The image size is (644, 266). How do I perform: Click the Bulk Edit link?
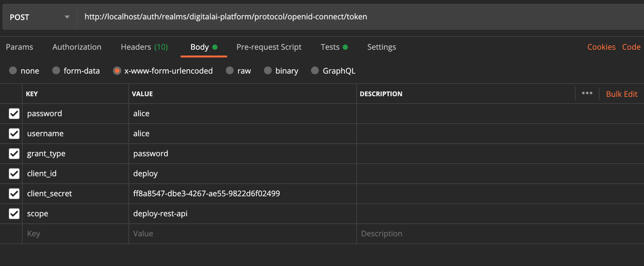621,94
